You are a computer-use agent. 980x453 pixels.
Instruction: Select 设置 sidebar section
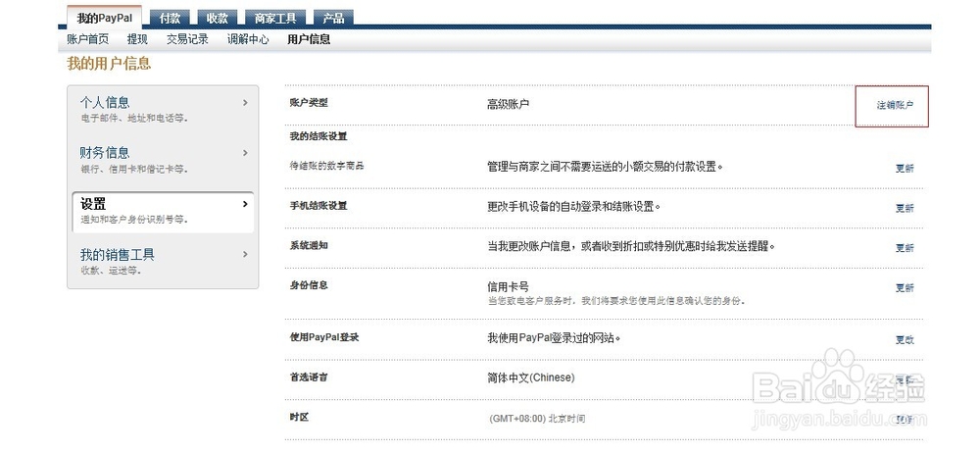tap(163, 212)
